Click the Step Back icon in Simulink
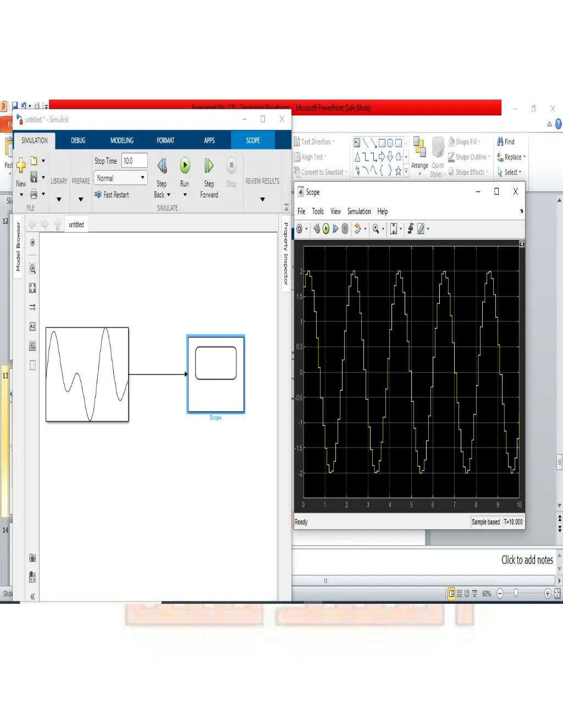This screenshot has height=728, width=563. [x=162, y=165]
